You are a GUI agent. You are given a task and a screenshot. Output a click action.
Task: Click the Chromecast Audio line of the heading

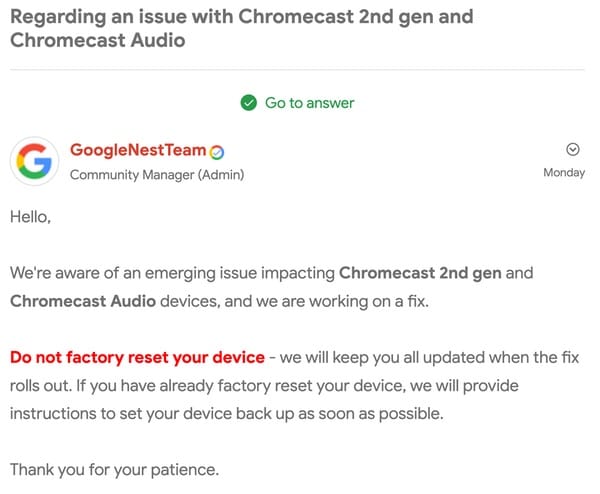[x=98, y=40]
